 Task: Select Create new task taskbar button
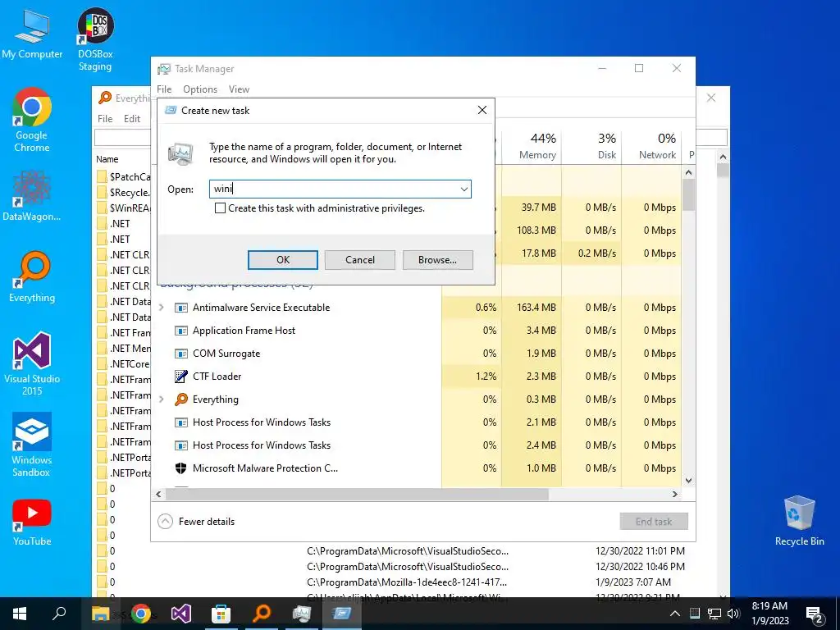coord(342,614)
